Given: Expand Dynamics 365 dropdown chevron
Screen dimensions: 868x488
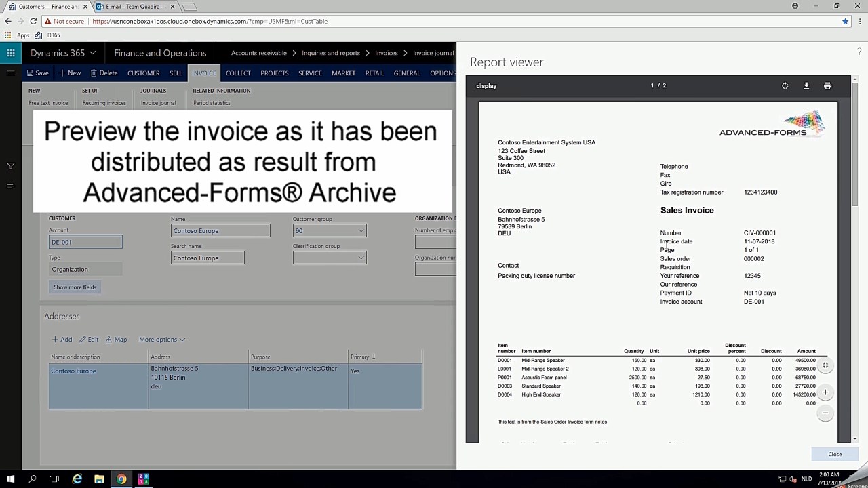Looking at the screenshot, I should point(92,53).
